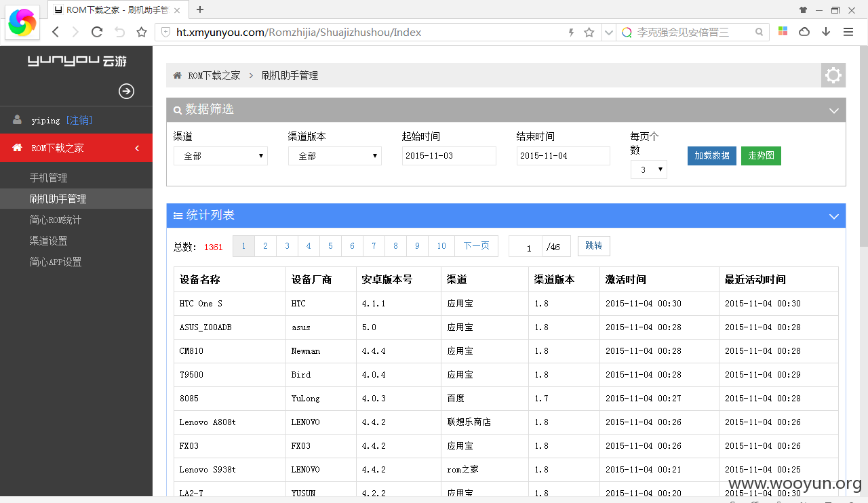The width and height of the screenshot is (868, 503).
Task: Click the sidebar collapse circle arrow
Action: coord(126,92)
